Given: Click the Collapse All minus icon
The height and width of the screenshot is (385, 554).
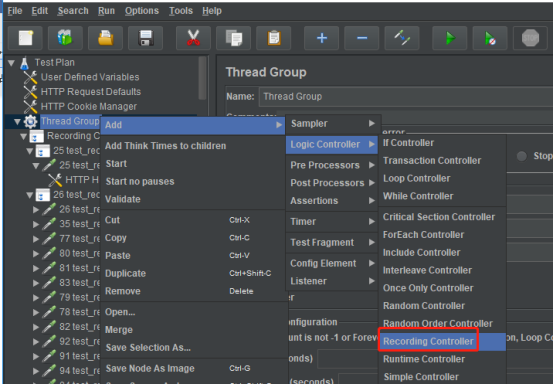Looking at the screenshot, I should pos(362,38).
